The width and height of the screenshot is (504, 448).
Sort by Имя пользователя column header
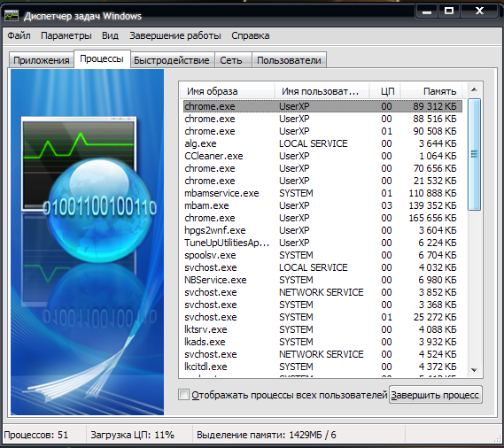tap(322, 91)
